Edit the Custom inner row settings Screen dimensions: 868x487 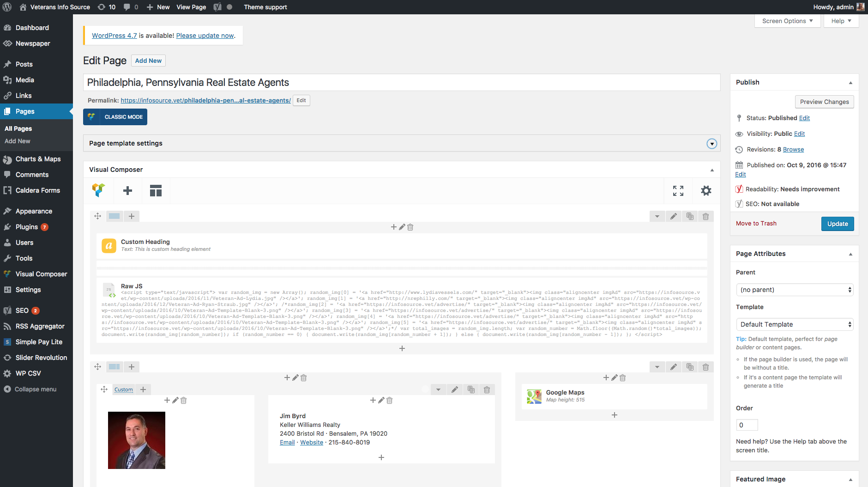click(455, 390)
